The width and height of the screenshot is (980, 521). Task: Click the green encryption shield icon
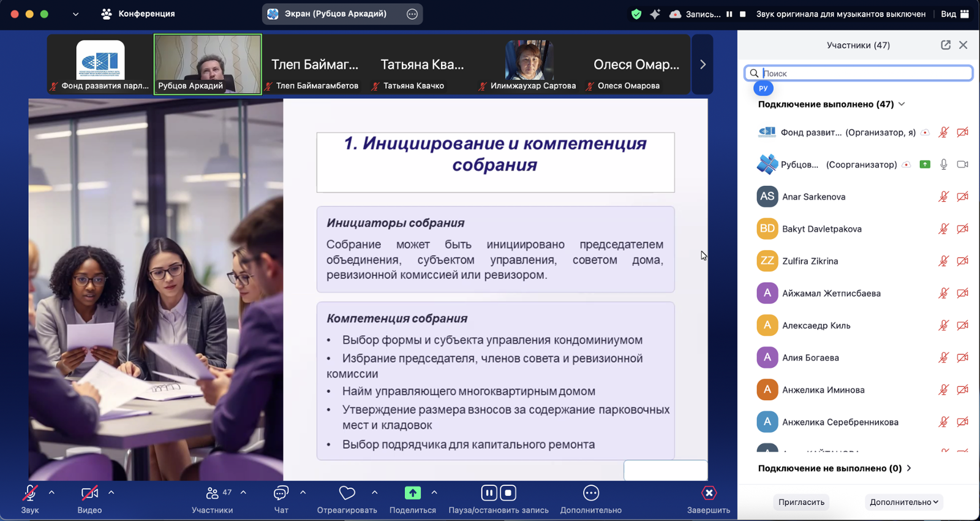tap(636, 14)
